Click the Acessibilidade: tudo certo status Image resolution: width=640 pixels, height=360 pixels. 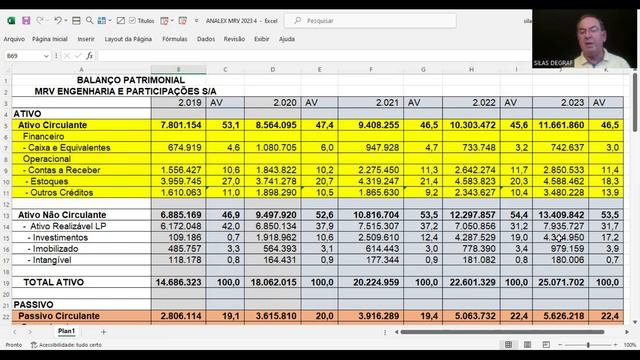(70, 345)
